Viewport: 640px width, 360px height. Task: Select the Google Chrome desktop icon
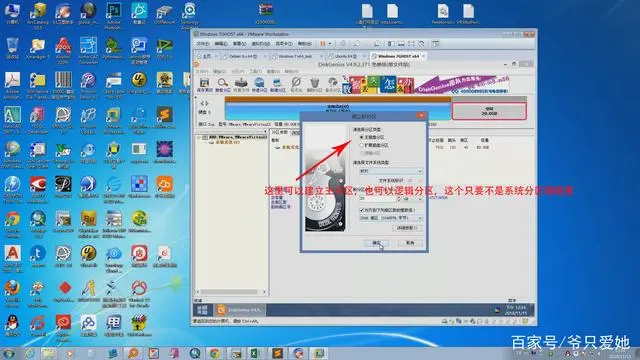[x=13, y=224]
